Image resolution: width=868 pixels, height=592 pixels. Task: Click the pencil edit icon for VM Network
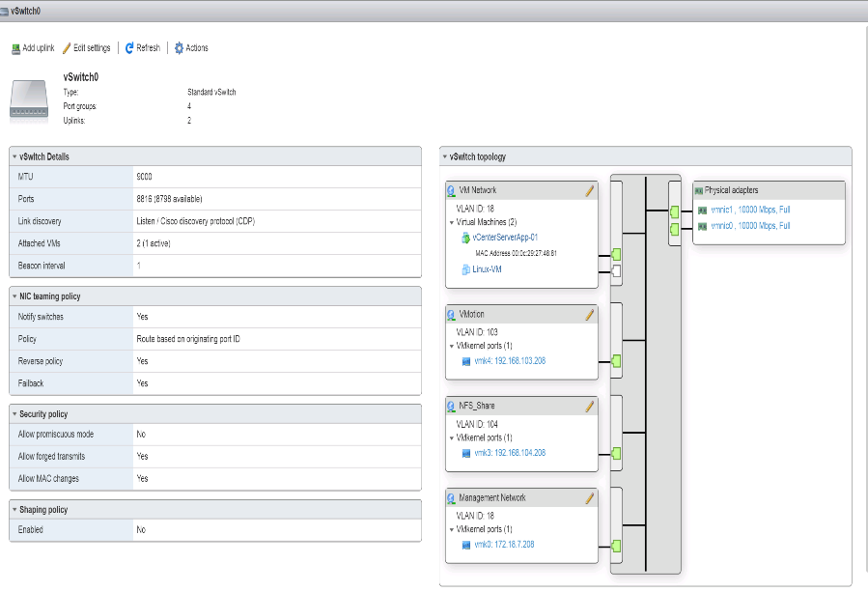click(x=589, y=191)
